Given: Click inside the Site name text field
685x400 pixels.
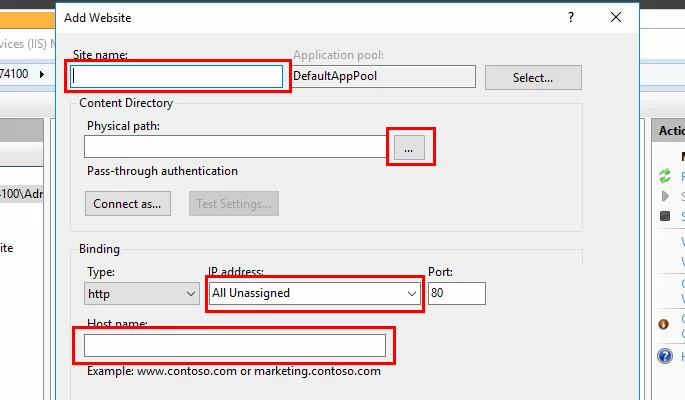Looking at the screenshot, I should 178,76.
